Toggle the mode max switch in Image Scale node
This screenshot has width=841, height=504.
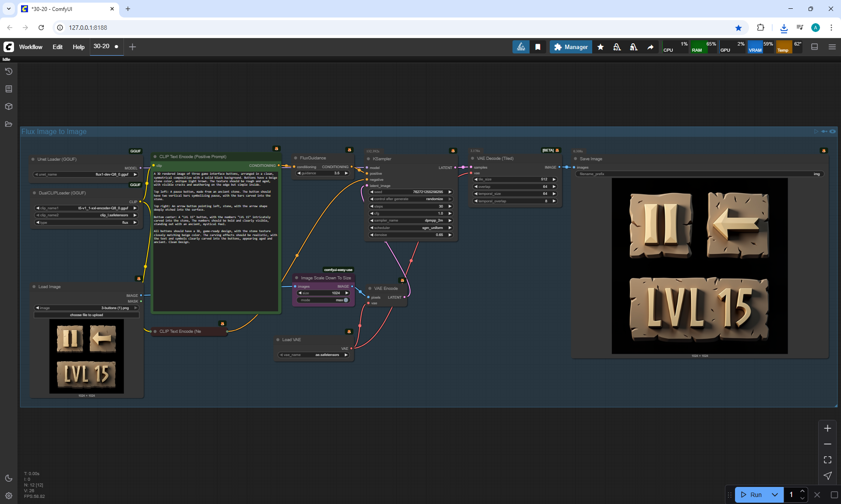click(346, 300)
